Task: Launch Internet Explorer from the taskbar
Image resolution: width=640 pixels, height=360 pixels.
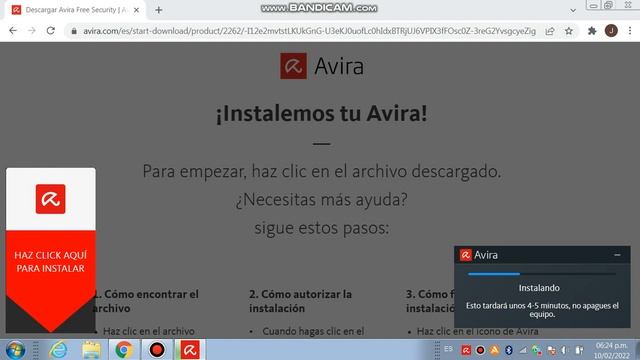Action: (x=58, y=350)
